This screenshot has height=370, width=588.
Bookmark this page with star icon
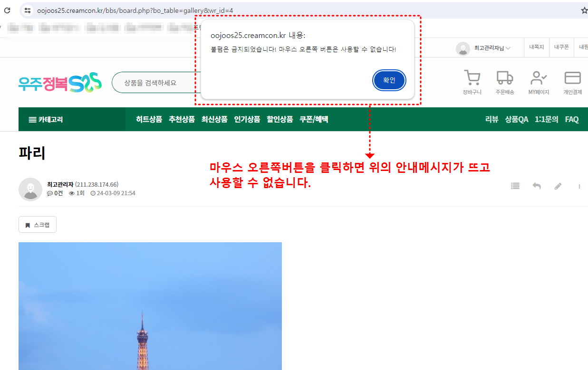tap(584, 10)
